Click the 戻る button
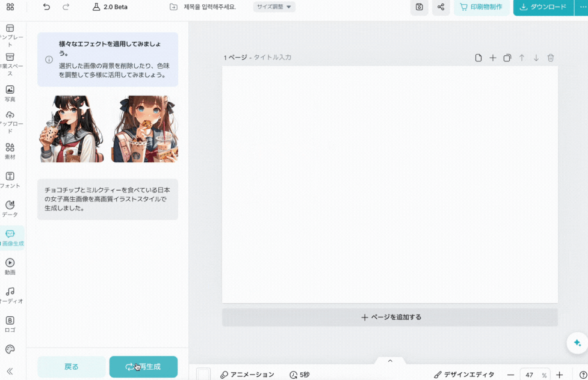This screenshot has height=380, width=588. (x=71, y=367)
